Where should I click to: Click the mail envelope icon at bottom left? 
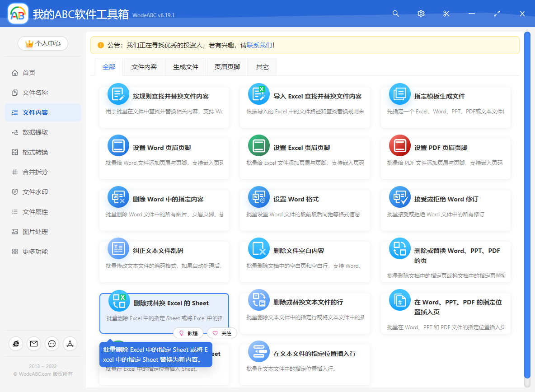pos(33,344)
